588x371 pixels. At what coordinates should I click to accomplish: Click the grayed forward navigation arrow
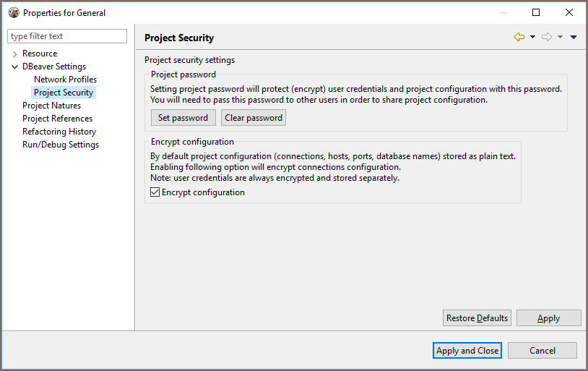[x=547, y=37]
